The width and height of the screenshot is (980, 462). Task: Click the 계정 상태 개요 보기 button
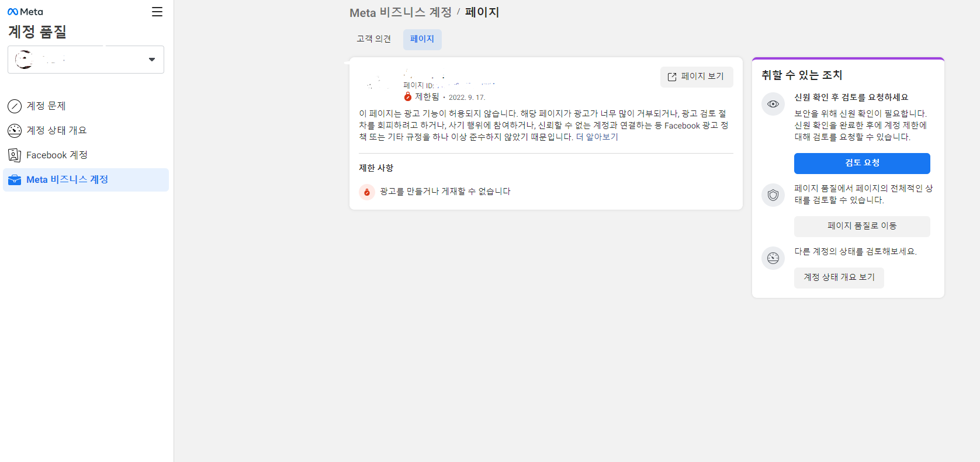[x=839, y=278]
